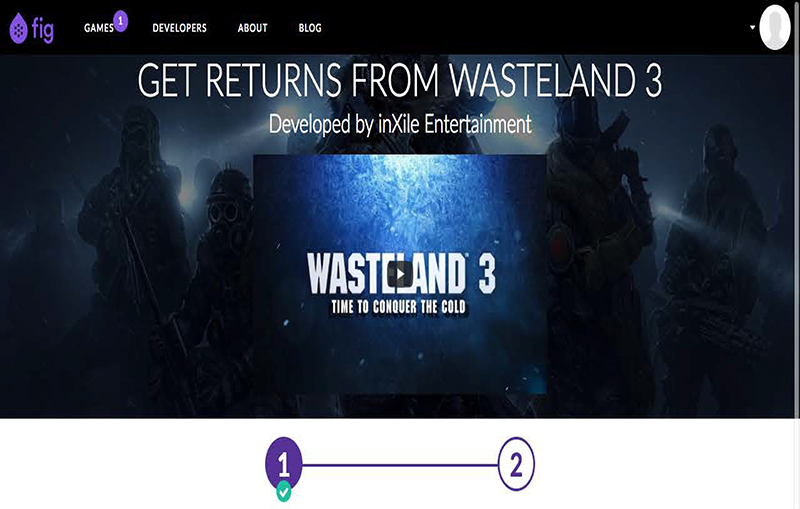Click the Wasteland 3 video thumbnail title
The width and height of the screenshot is (800, 509).
[401, 274]
